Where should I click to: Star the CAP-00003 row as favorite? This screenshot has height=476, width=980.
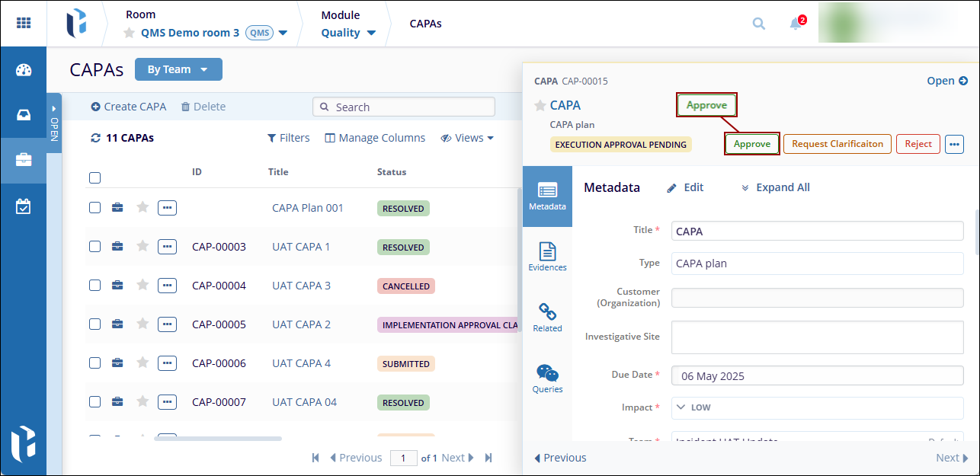tap(143, 246)
